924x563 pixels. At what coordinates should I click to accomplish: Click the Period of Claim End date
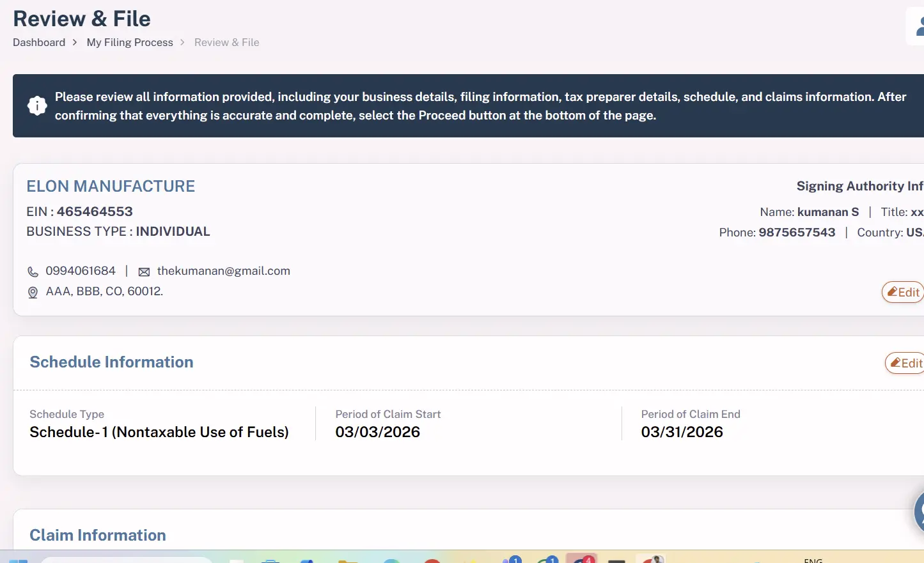coord(682,432)
